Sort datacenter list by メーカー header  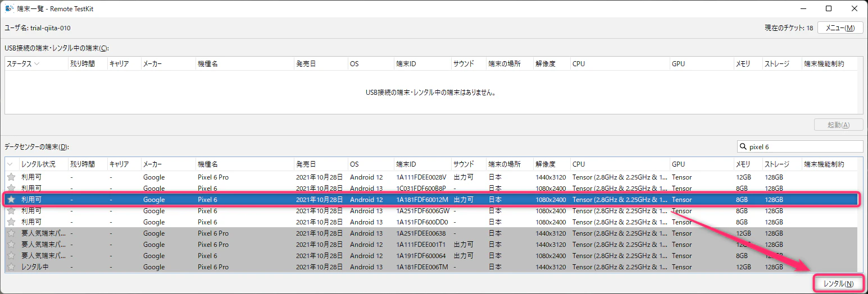pyautogui.click(x=168, y=164)
